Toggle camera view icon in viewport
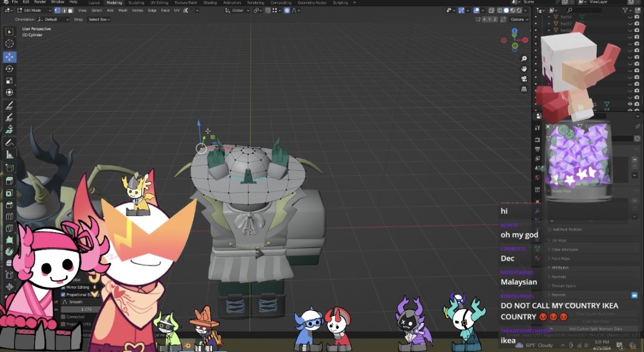644x352 pixels. coord(524,79)
